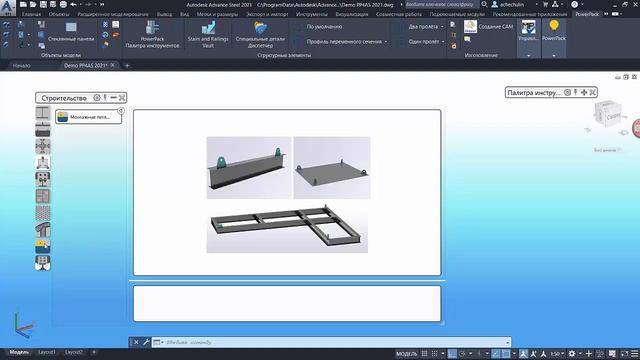Click the beam with lifting lugs preview image
640x360 pixels.
pyautogui.click(x=249, y=168)
